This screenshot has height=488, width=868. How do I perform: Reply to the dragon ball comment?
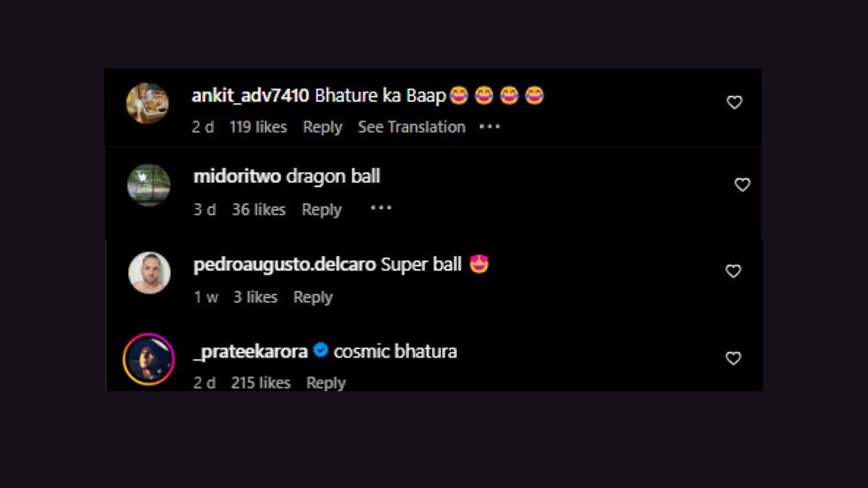tap(321, 210)
